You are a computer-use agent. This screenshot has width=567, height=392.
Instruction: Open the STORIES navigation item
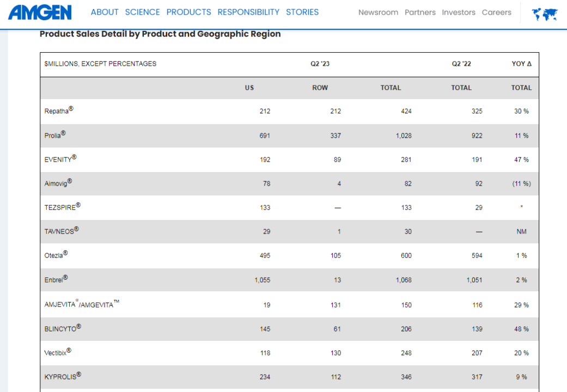pos(302,12)
